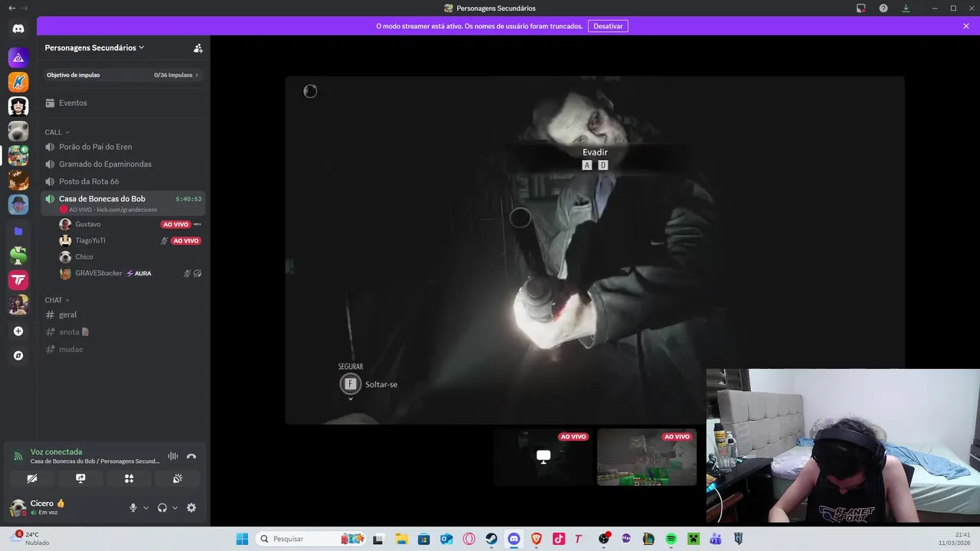
Task: Open the title bar inbox screen icon
Action: (861, 8)
